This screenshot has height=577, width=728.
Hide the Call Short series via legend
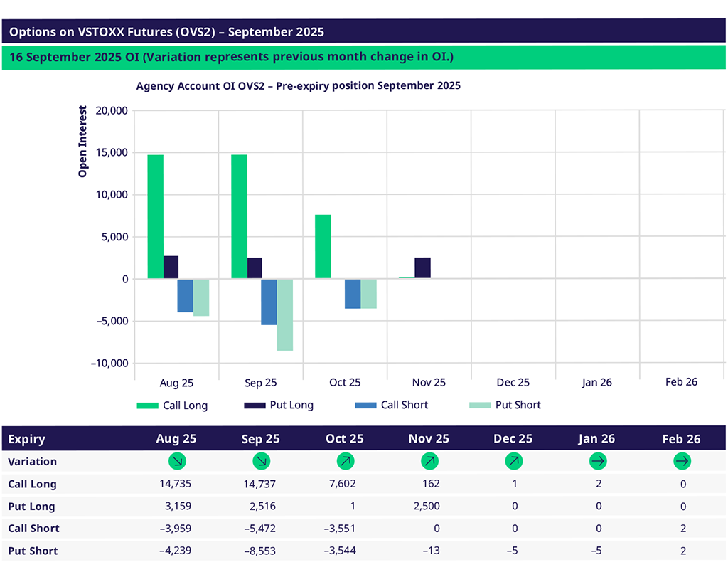(392, 406)
